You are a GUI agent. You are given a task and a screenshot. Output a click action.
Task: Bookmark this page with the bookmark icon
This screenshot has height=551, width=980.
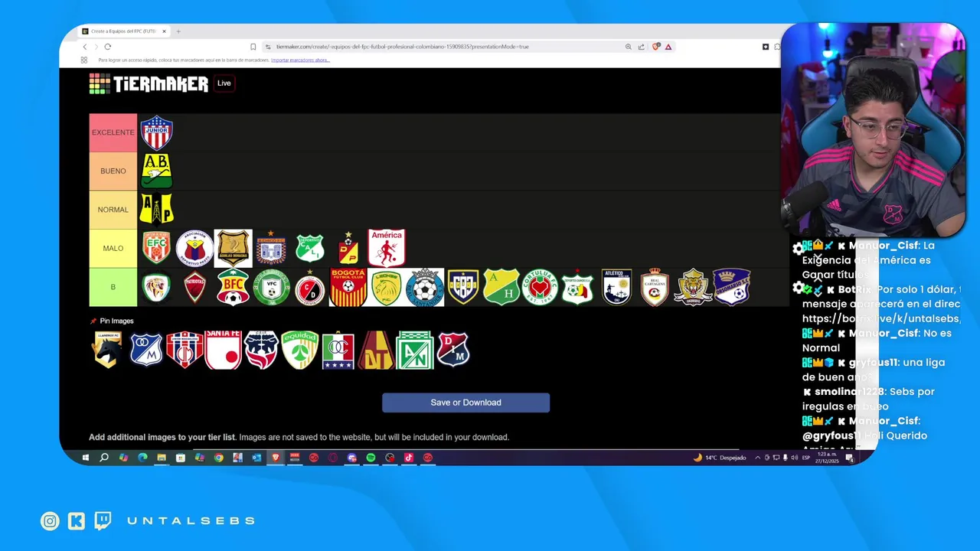coord(253,47)
